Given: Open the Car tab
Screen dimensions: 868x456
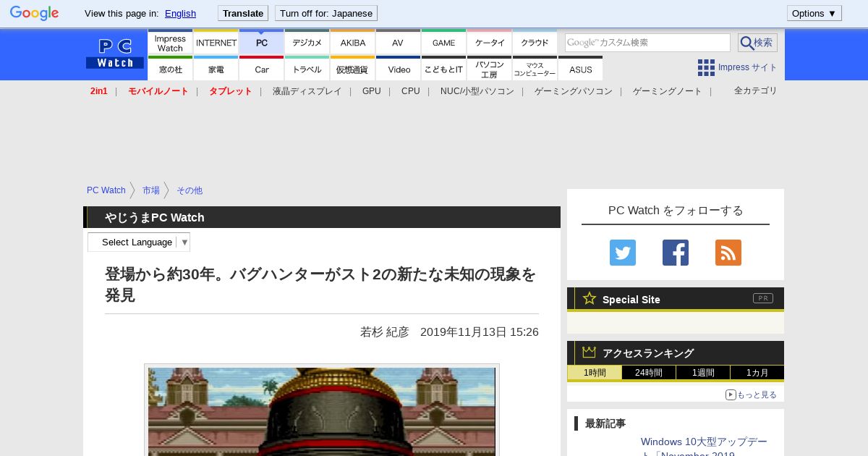Looking at the screenshot, I should pos(262,69).
